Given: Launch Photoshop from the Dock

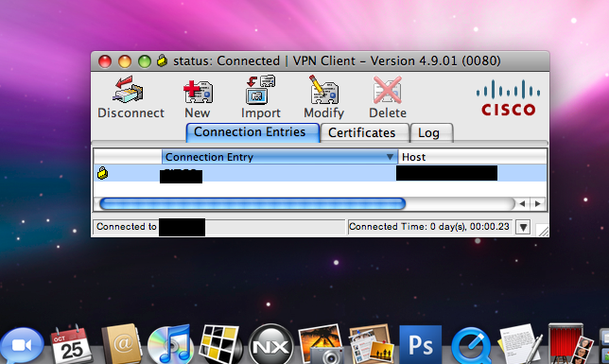Looking at the screenshot, I should [x=420, y=345].
